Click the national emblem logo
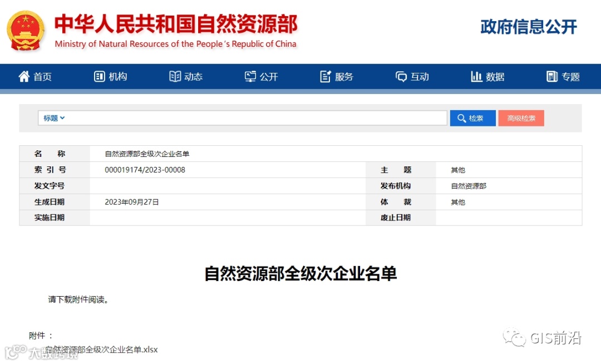 25,31
